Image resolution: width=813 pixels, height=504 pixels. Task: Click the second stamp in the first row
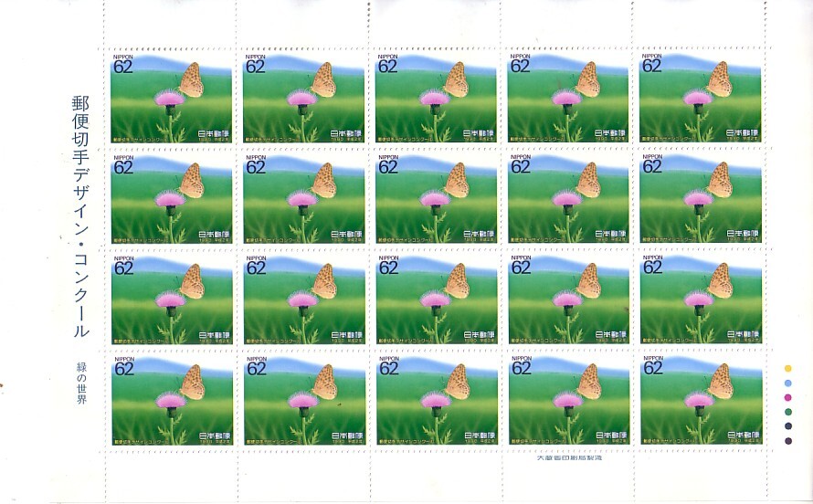[x=303, y=98]
